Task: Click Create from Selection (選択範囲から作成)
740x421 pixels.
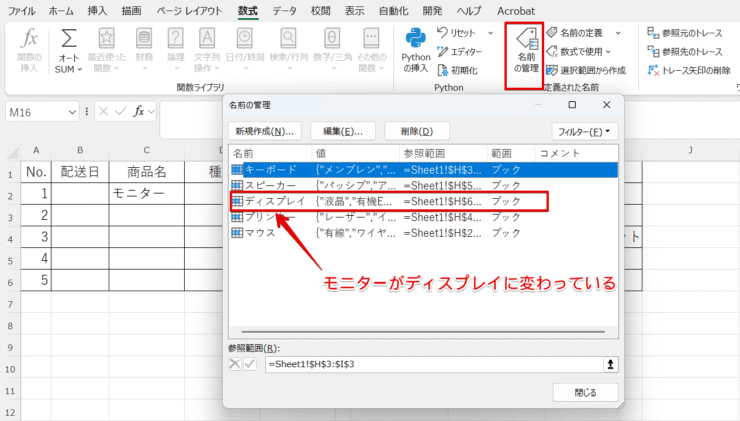Action: pos(586,70)
